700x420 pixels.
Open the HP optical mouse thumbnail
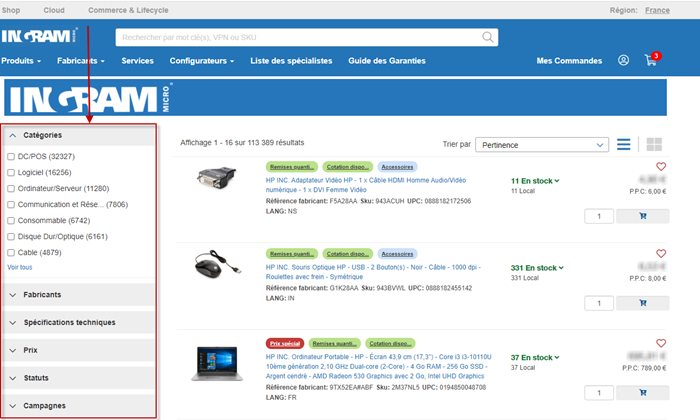[217, 264]
